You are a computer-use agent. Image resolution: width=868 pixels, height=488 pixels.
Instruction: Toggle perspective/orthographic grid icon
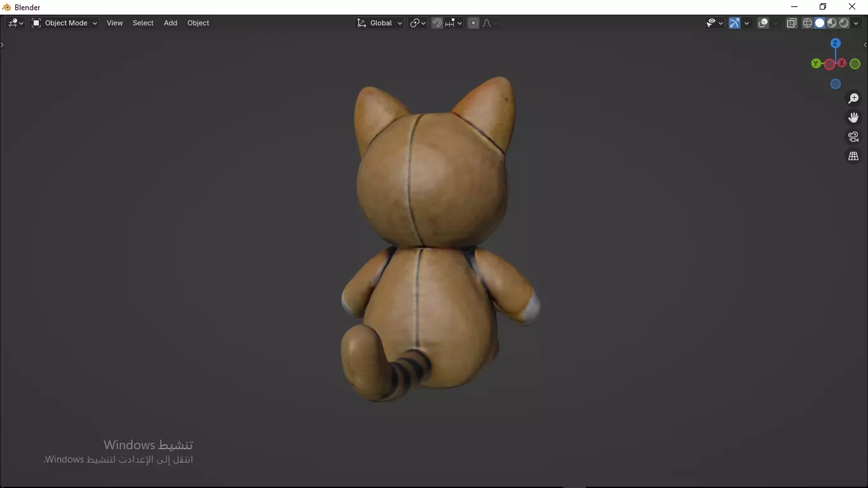[x=853, y=156]
